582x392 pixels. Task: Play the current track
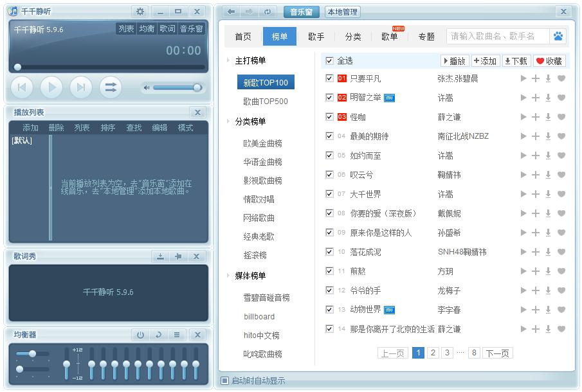(x=51, y=87)
